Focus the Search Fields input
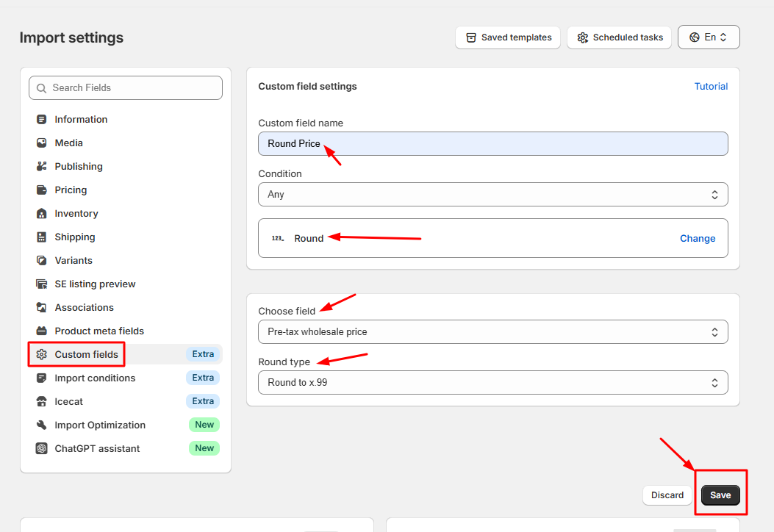Image resolution: width=774 pixels, height=532 pixels. tap(126, 88)
